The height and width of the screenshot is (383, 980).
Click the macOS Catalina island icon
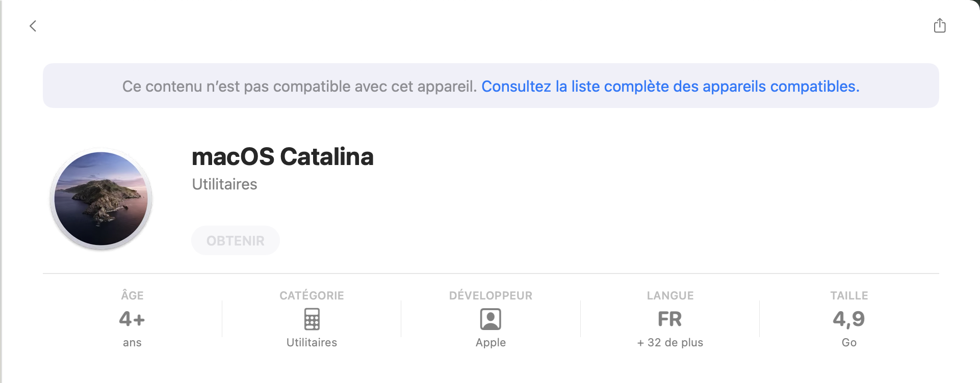[x=101, y=199]
